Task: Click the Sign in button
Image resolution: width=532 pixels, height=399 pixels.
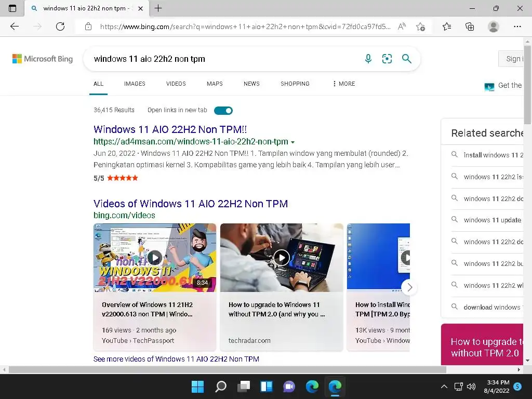Action: coord(511,59)
